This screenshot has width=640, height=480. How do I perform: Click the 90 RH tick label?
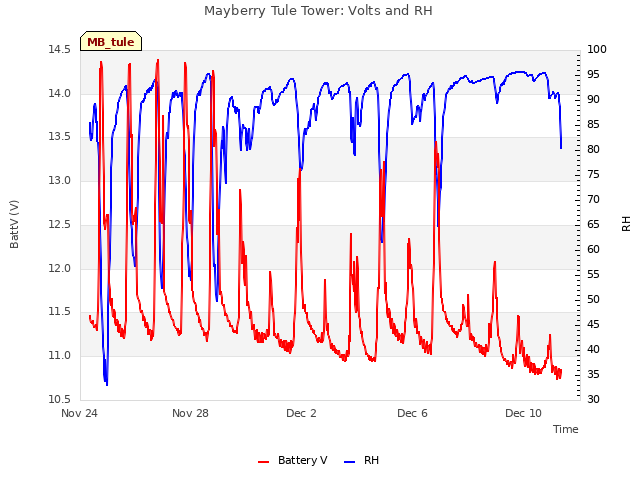(x=593, y=100)
